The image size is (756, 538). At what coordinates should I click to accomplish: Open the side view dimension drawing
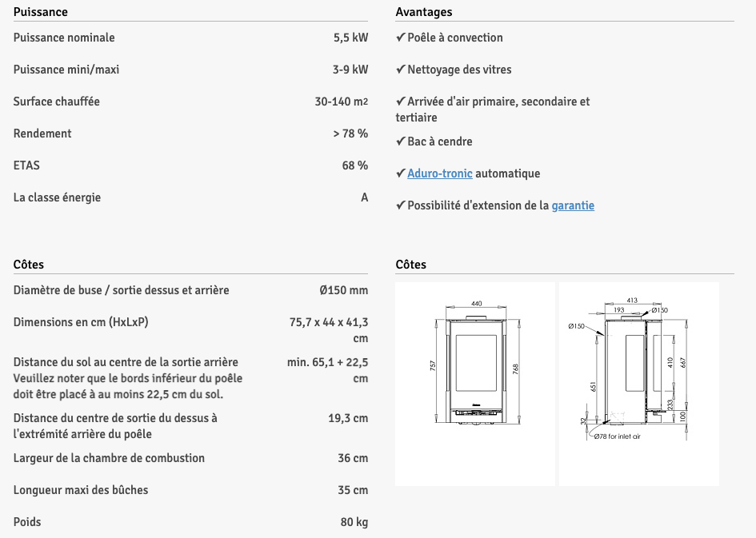[639, 384]
